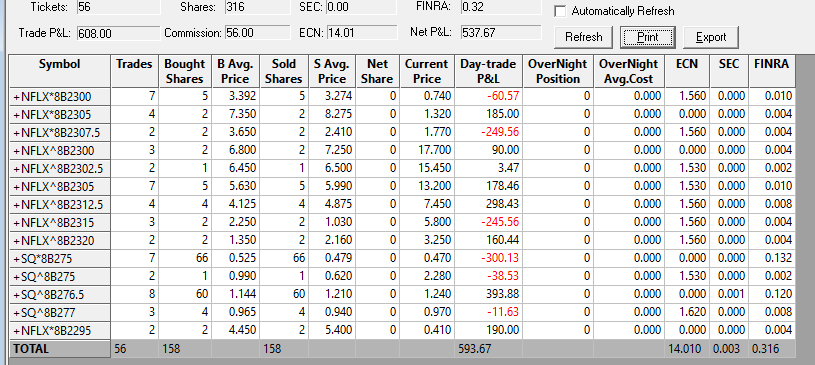
Task: Sort by the ECN column header
Action: pos(687,71)
